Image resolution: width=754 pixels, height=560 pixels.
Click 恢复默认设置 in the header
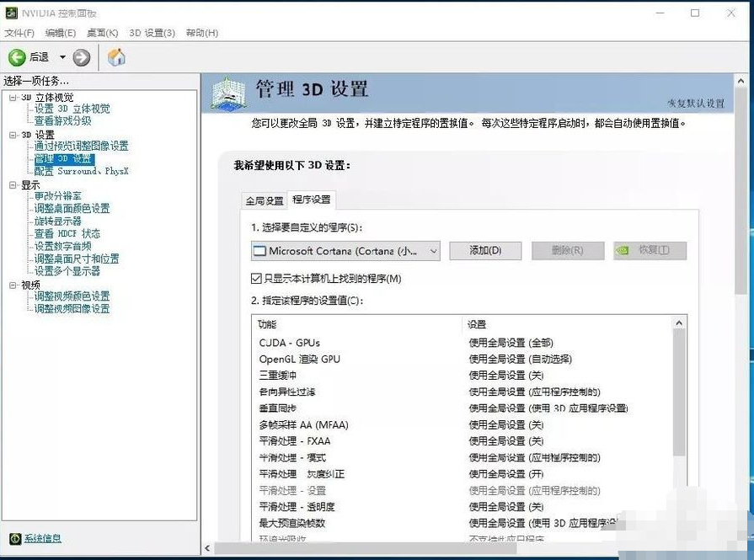(x=695, y=104)
